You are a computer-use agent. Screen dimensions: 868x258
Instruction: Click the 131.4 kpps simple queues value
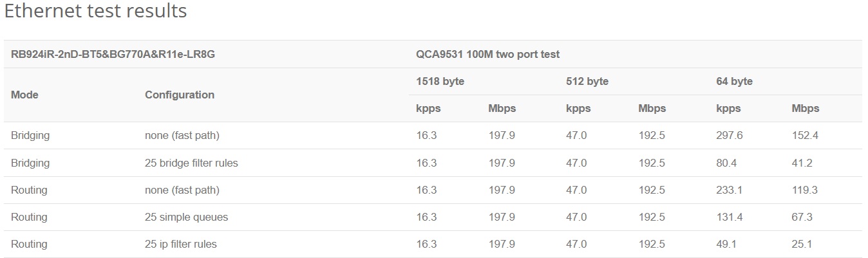tap(730, 217)
